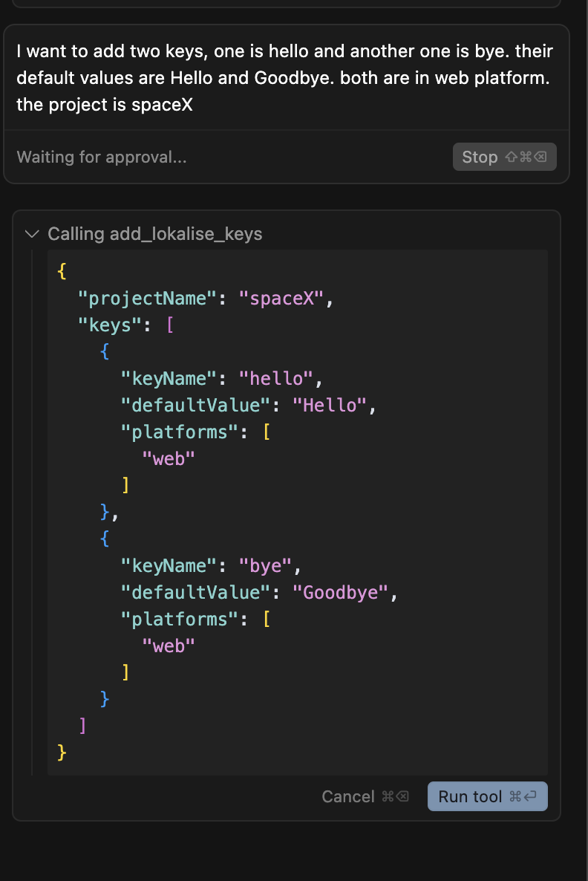Click the command symbol next to Cancel
Image resolution: width=588 pixels, height=881 pixels.
click(x=387, y=796)
